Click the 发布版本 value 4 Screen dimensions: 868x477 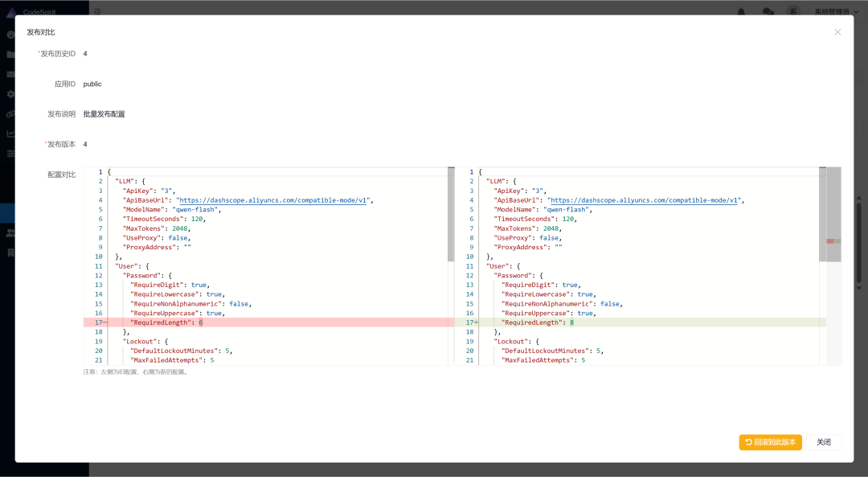tap(85, 144)
